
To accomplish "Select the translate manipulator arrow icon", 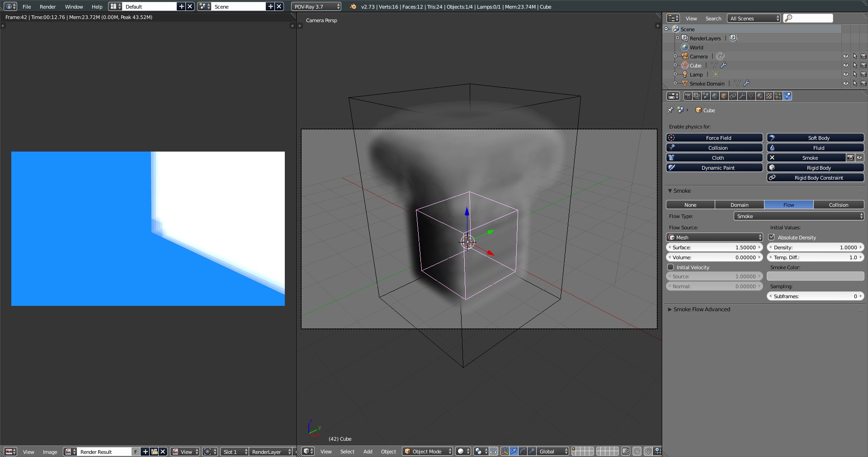I will coord(514,452).
